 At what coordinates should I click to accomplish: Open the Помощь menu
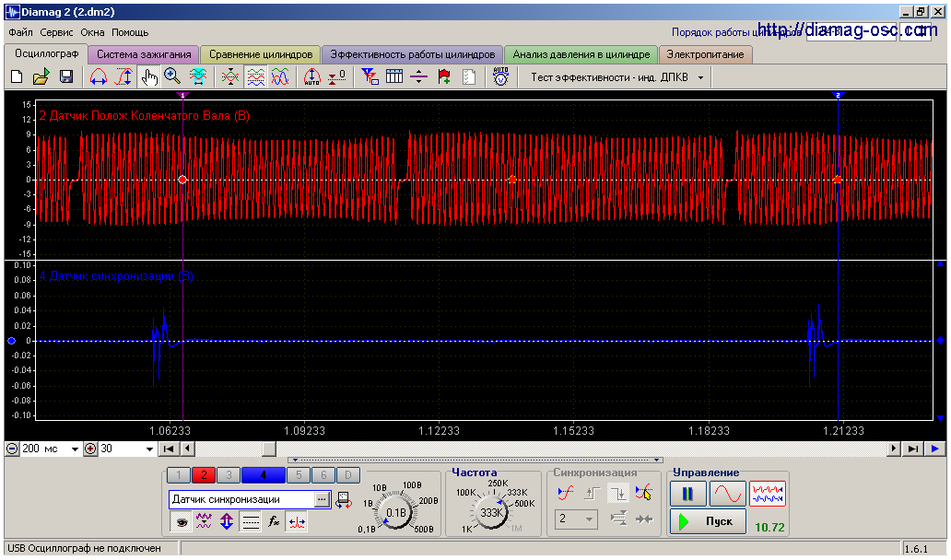(x=130, y=33)
